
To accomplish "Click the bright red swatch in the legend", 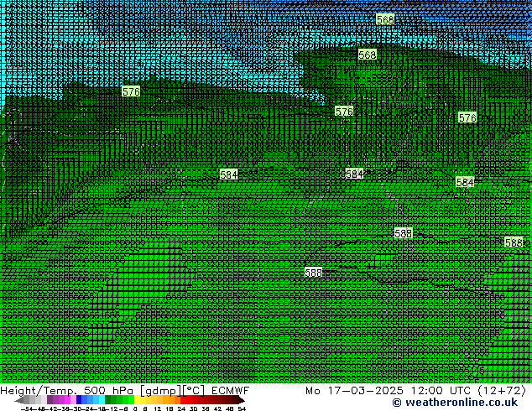I will pos(183,400).
